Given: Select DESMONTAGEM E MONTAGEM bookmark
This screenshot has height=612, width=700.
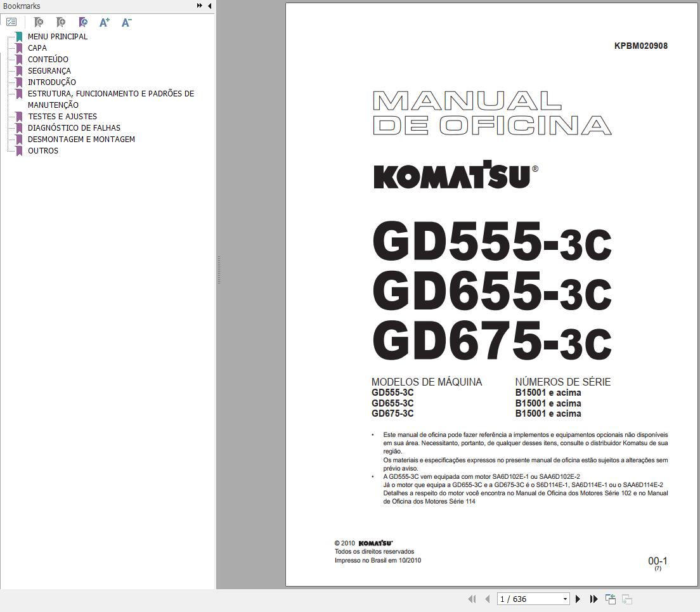Looking at the screenshot, I should coord(81,140).
